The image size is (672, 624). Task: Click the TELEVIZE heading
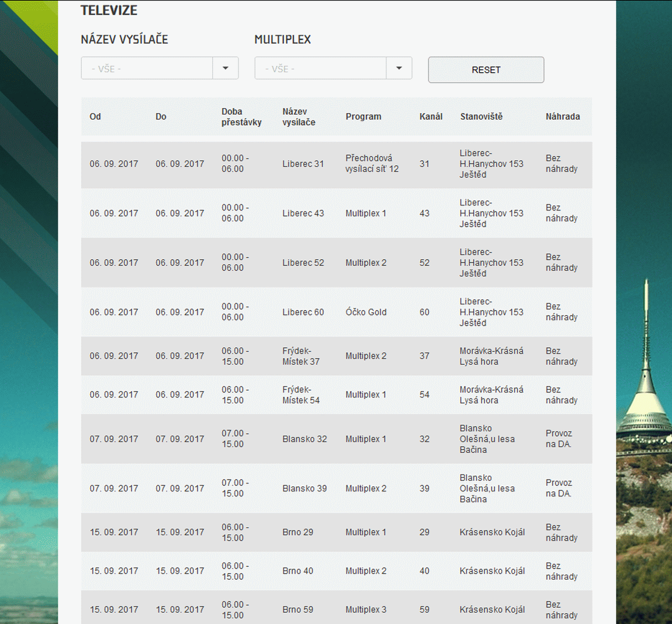[109, 10]
